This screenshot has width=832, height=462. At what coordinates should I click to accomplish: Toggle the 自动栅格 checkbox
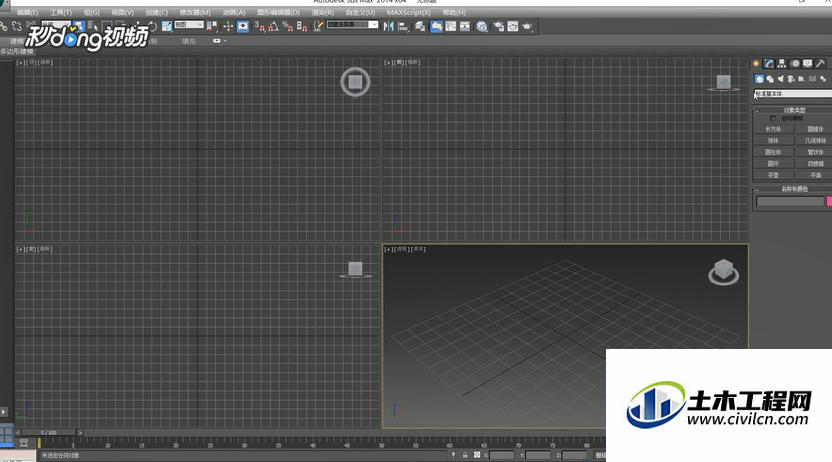click(773, 118)
